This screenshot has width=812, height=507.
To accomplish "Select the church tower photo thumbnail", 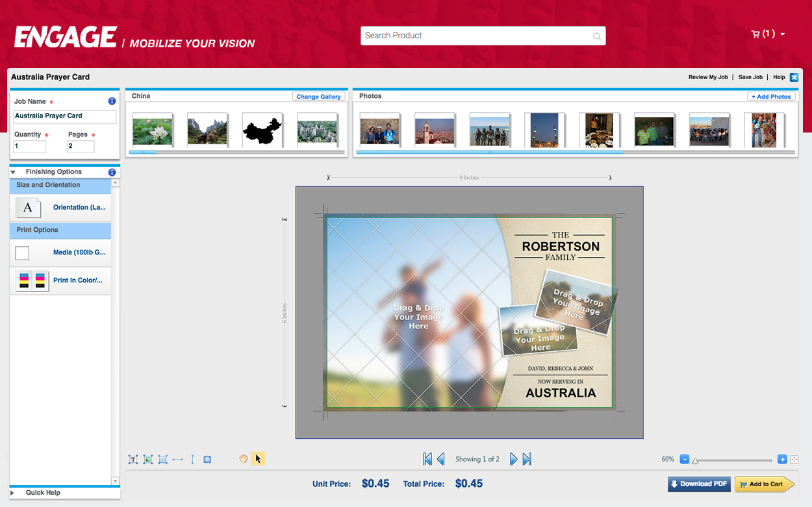I will 435,130.
